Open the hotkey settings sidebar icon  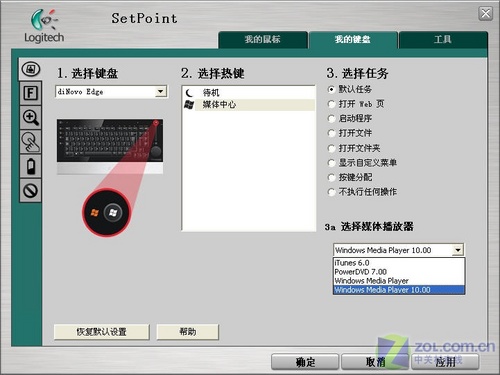pyautogui.click(x=31, y=69)
